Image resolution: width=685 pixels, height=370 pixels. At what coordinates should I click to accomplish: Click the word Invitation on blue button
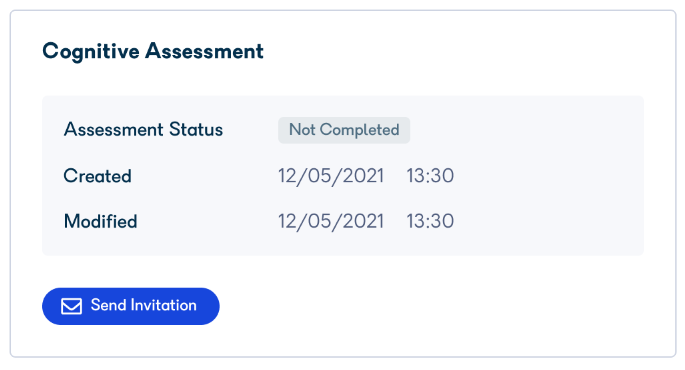tap(164, 305)
